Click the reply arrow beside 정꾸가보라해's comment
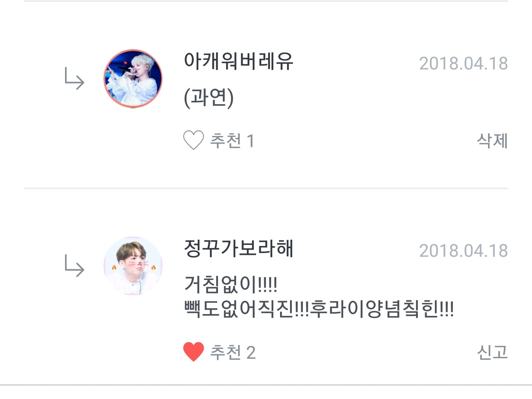 point(75,266)
